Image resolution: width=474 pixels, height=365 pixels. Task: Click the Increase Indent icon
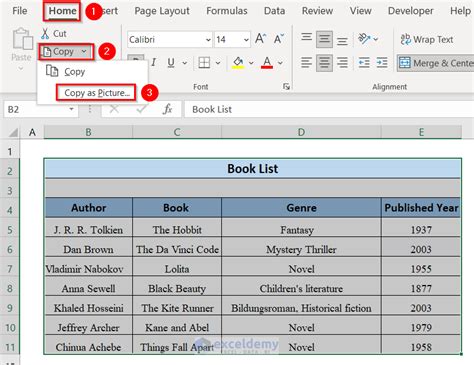(x=382, y=63)
